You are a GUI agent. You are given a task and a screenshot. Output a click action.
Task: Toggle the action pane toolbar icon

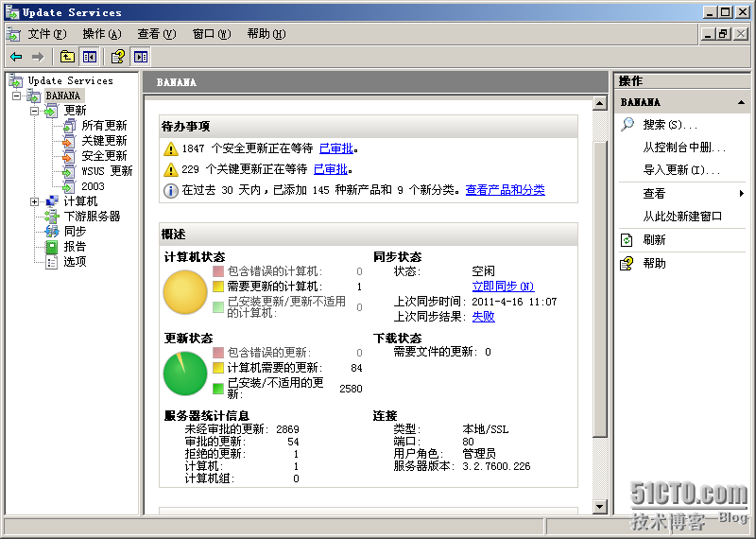(x=141, y=57)
